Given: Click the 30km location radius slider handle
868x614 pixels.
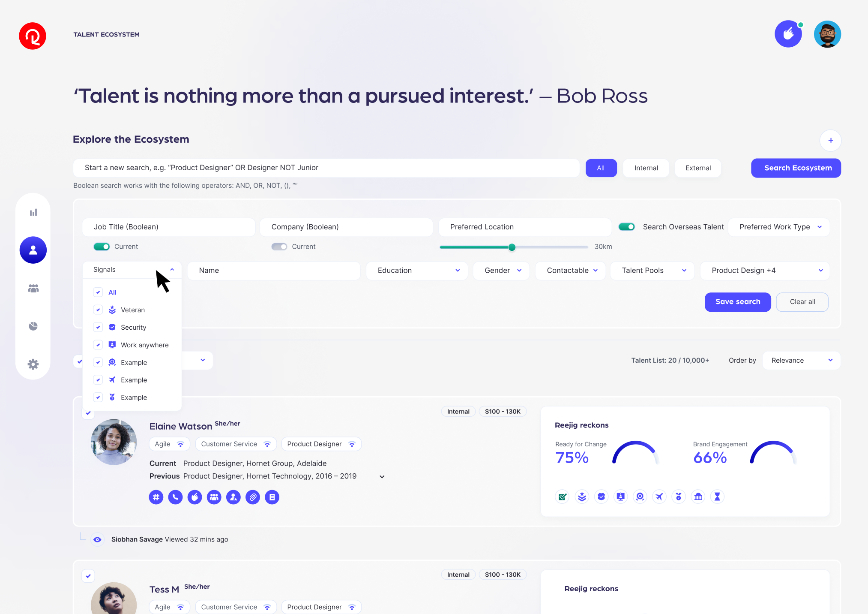Looking at the screenshot, I should [x=512, y=247].
